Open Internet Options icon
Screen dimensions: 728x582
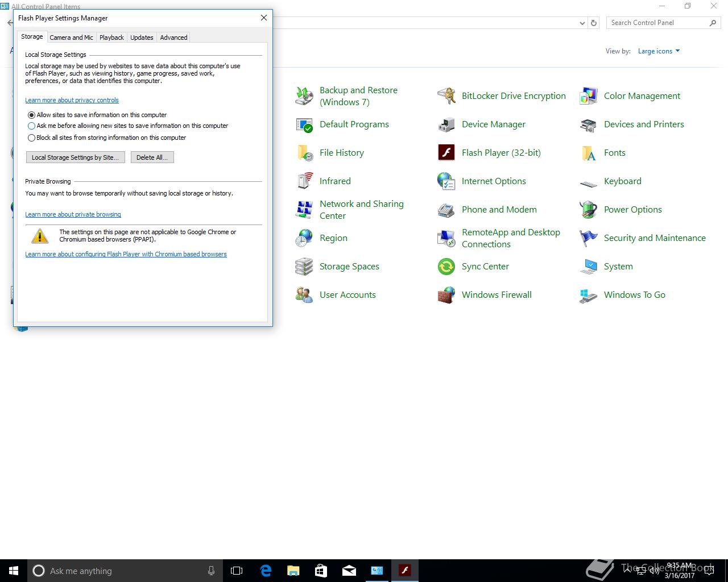(x=446, y=181)
